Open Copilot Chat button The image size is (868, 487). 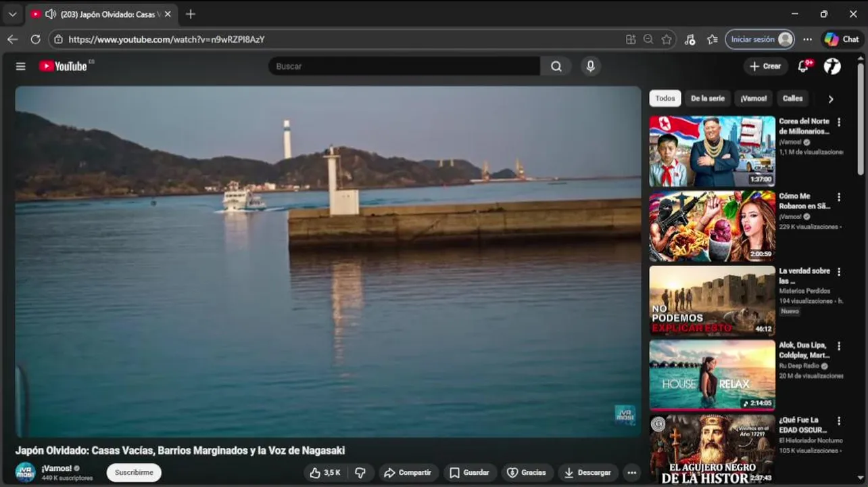(x=842, y=39)
